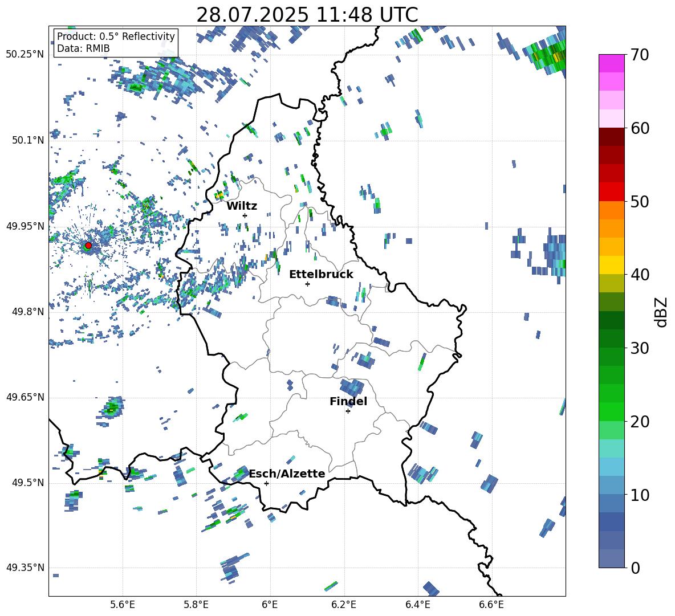Screen dimensions: 675x616
Task: Click the Wiltz city label
Action: 242,206
